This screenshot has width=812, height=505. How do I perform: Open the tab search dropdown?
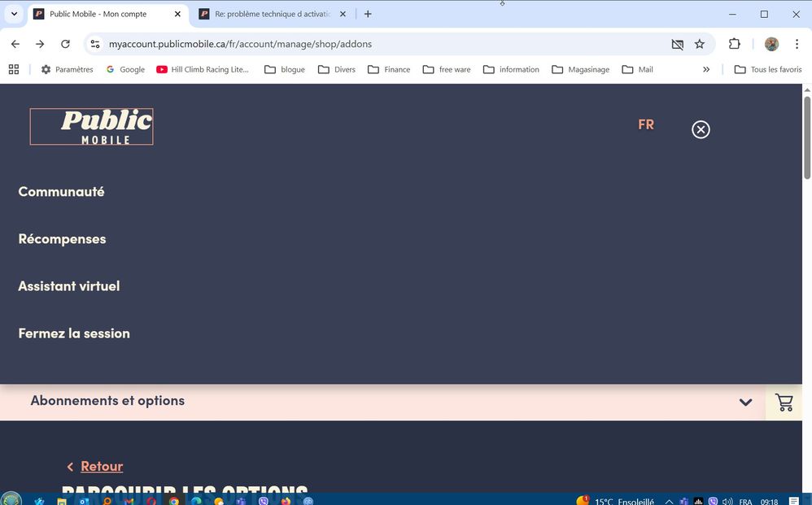point(14,14)
